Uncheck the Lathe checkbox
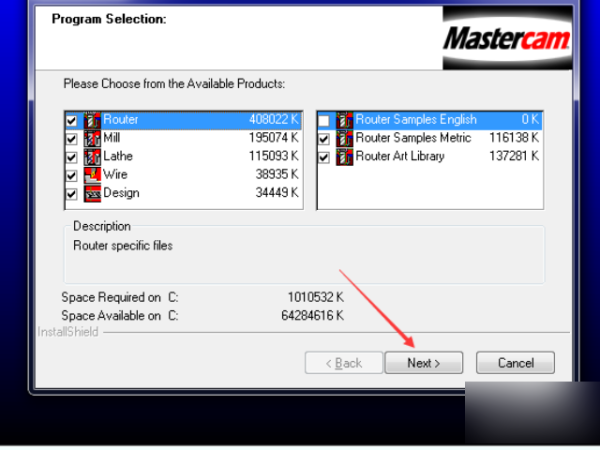The height and width of the screenshot is (450, 600). (72, 158)
